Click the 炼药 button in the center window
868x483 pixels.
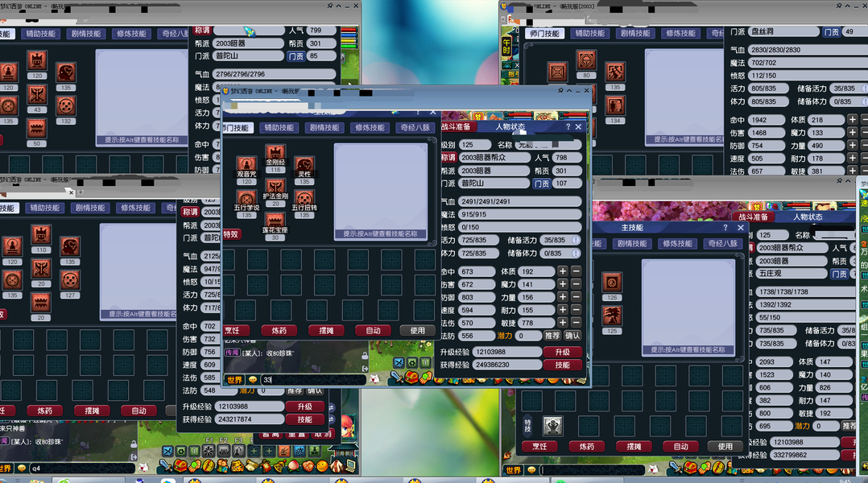coord(279,330)
